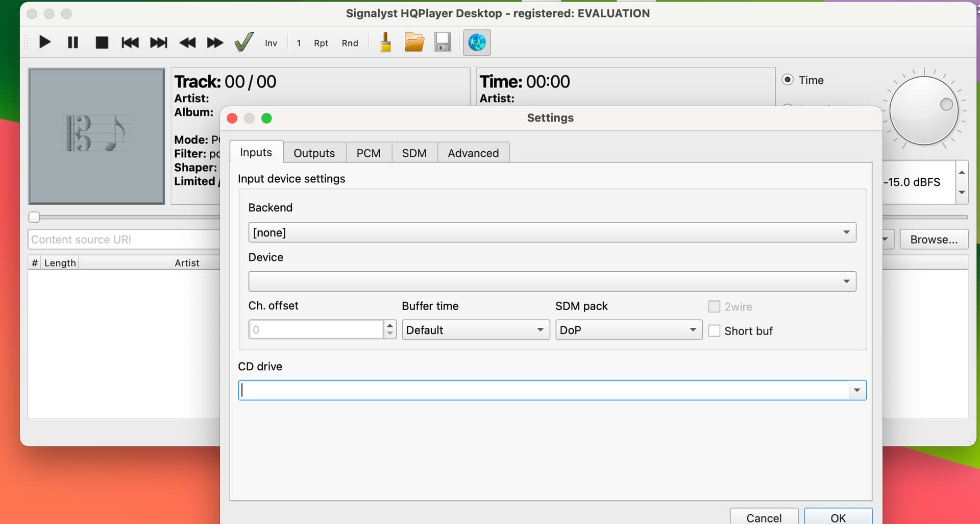The width and height of the screenshot is (980, 524).
Task: Clear playlist with the brush icon
Action: (x=386, y=42)
